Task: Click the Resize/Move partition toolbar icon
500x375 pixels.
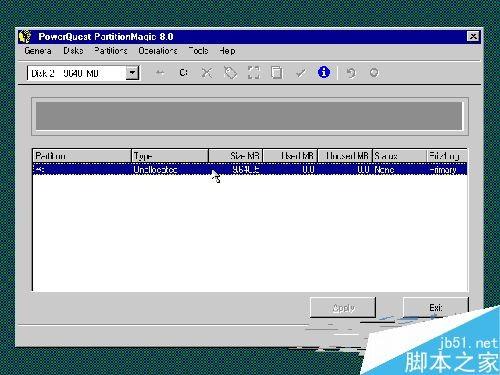Action: [254, 73]
